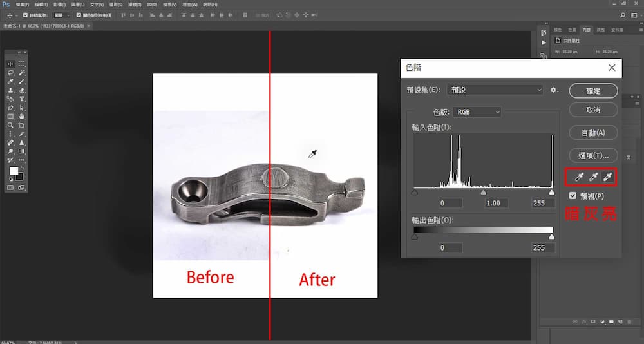This screenshot has height=344, width=644.
Task: Select the Rectangular Marquee tool
Action: (x=21, y=64)
